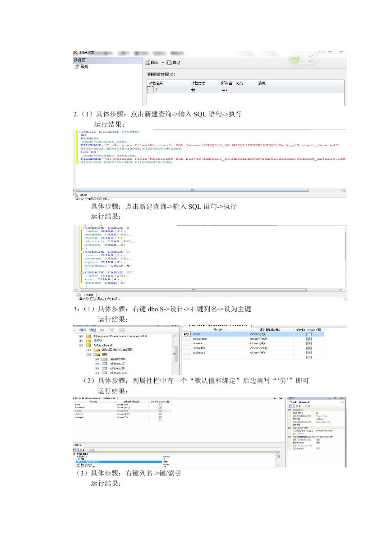Click the 系统表 folder icon
The width and height of the screenshot is (392, 554).
click(x=104, y=359)
